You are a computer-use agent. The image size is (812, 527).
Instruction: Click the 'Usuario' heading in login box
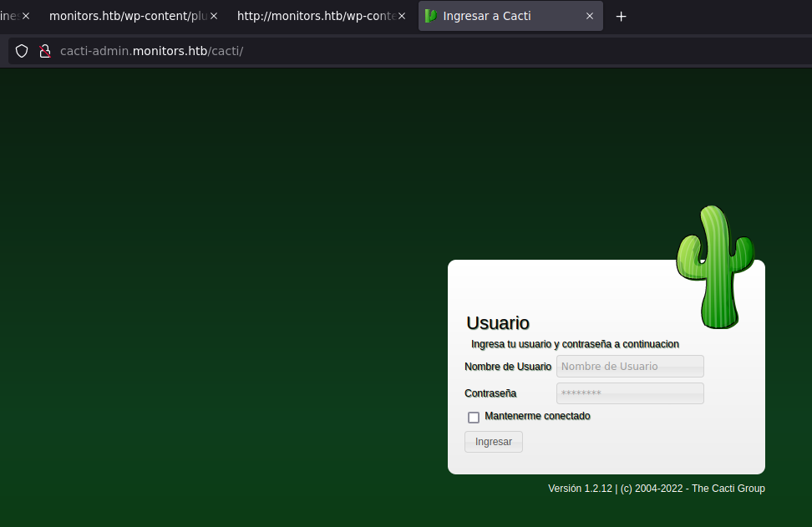point(497,323)
